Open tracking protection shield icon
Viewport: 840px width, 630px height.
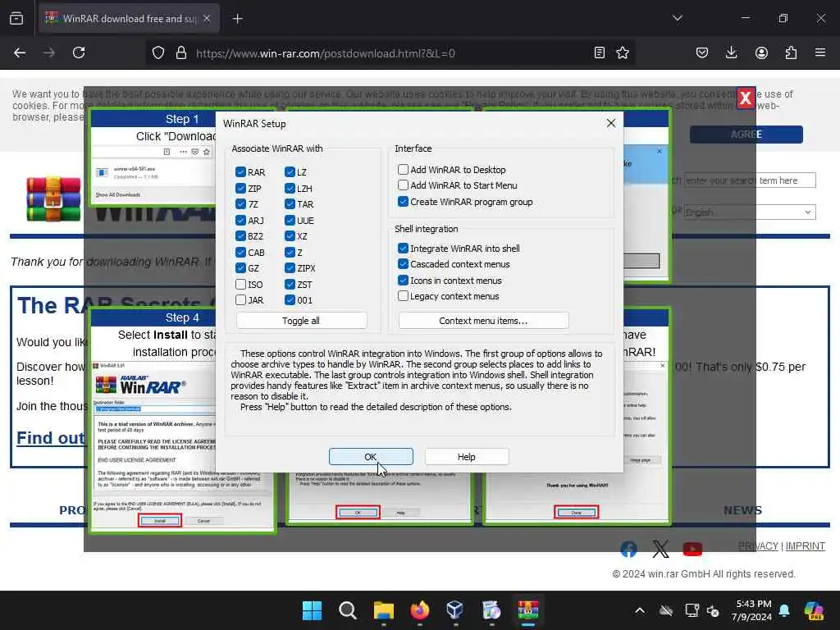coord(158,53)
